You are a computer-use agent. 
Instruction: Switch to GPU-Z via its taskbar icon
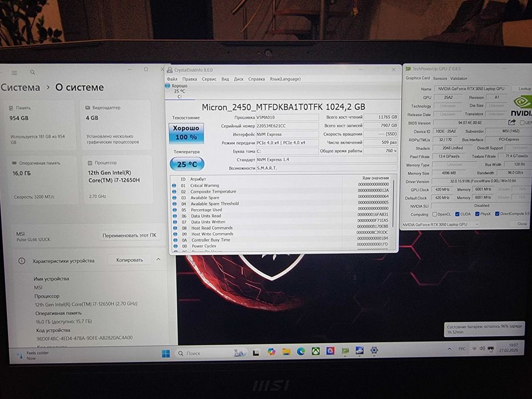point(345,351)
